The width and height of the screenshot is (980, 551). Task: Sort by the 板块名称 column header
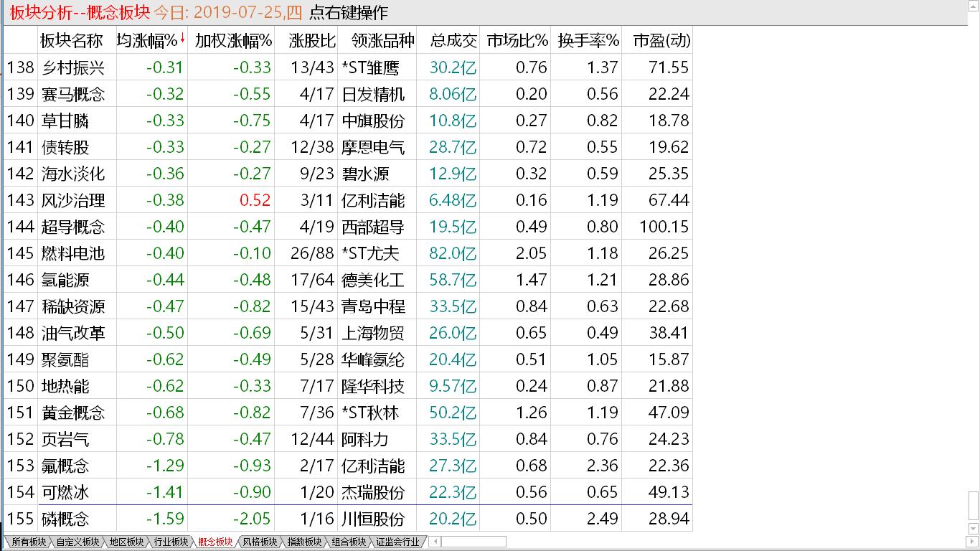(71, 41)
